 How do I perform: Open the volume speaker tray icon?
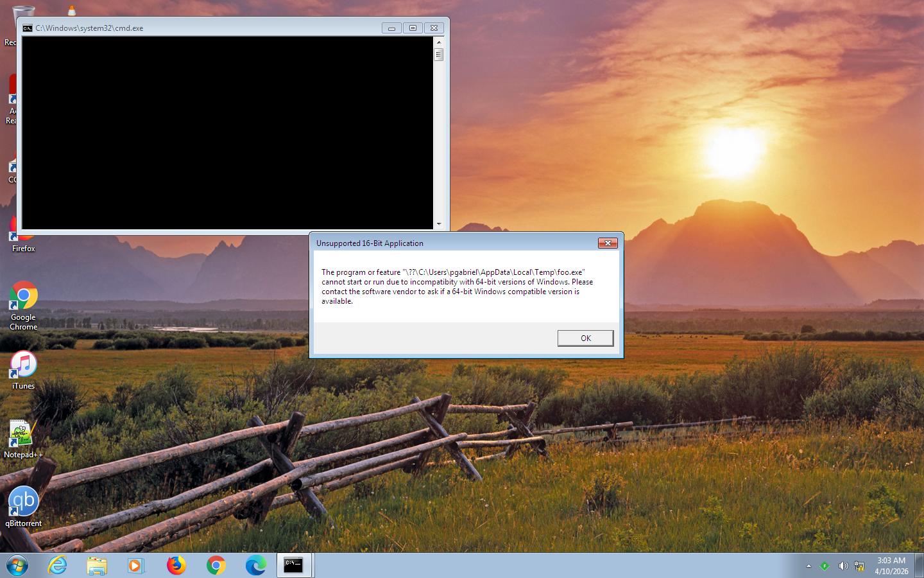point(843,566)
